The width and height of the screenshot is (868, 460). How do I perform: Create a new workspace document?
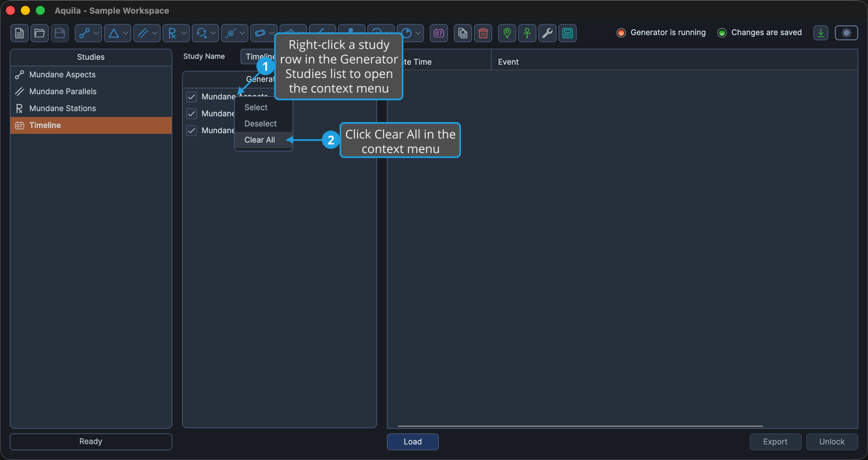click(x=20, y=33)
